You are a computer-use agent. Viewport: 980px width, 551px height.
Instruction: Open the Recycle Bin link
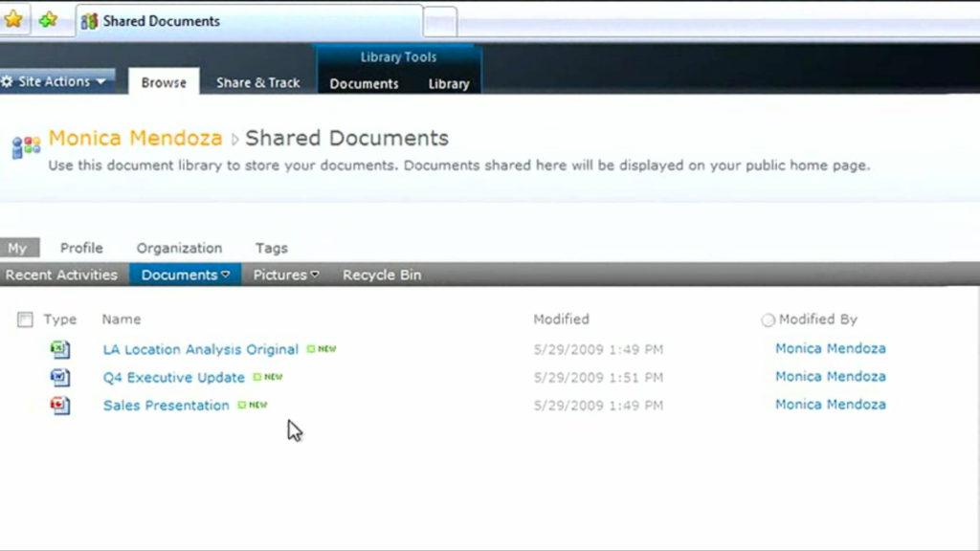(382, 275)
